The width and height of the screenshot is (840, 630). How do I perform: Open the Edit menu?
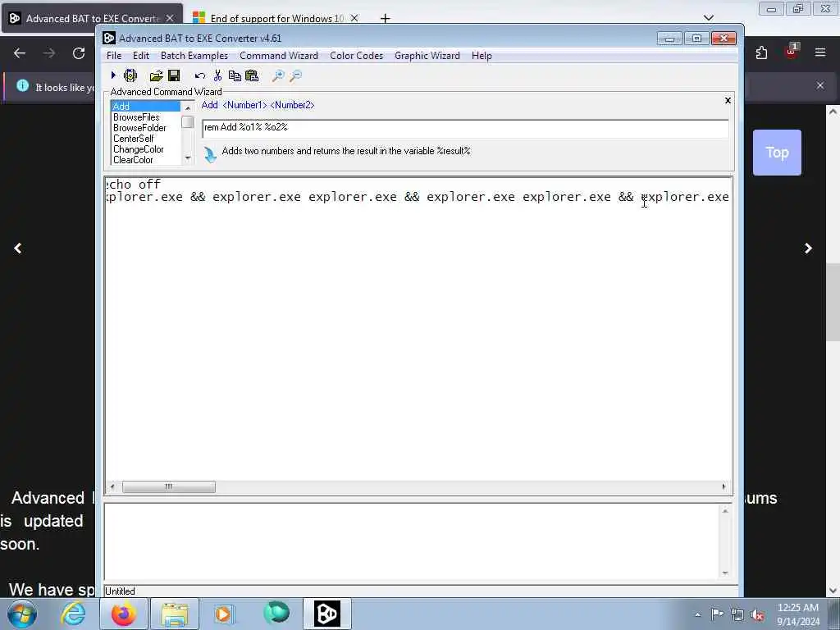141,56
